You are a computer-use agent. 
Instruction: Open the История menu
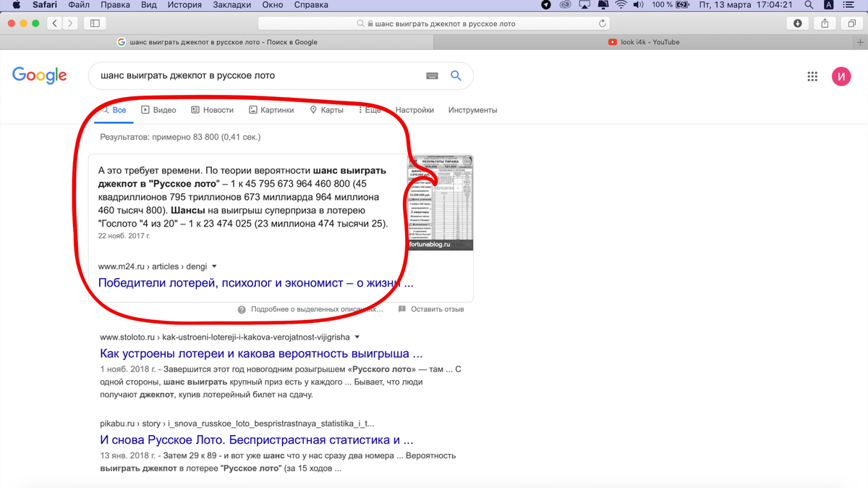[185, 5]
